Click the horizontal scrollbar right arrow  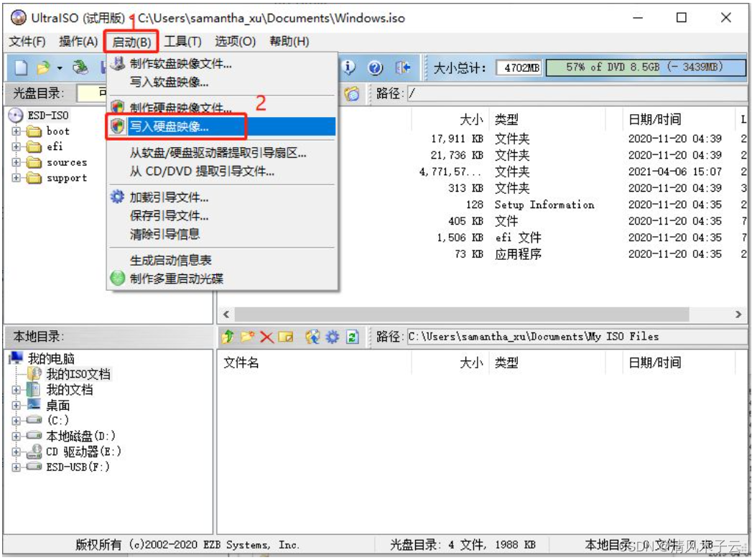click(x=738, y=314)
